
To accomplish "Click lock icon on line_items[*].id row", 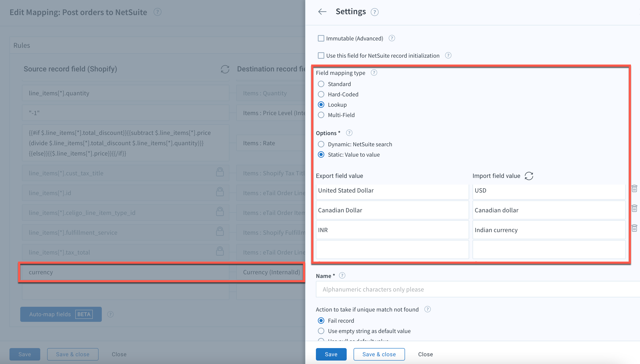I will 220,192.
